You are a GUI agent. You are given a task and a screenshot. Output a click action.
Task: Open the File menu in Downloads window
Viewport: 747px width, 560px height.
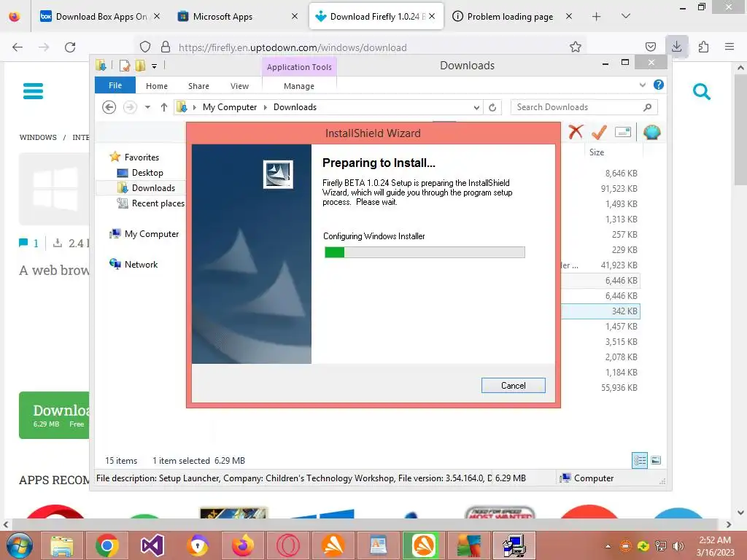click(115, 85)
